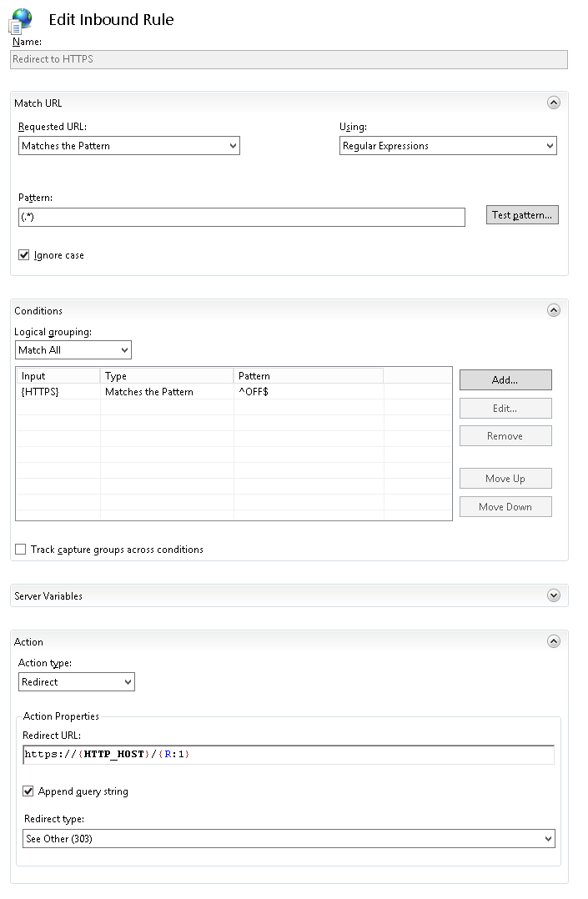Image resolution: width=588 pixels, height=899 pixels.
Task: Select the {HTTPS} condition row
Action: pos(167,392)
